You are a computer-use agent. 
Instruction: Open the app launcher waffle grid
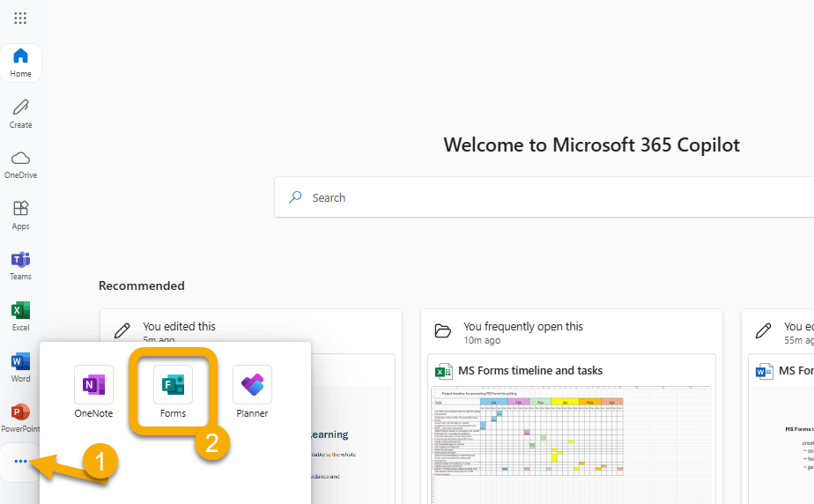coord(20,18)
